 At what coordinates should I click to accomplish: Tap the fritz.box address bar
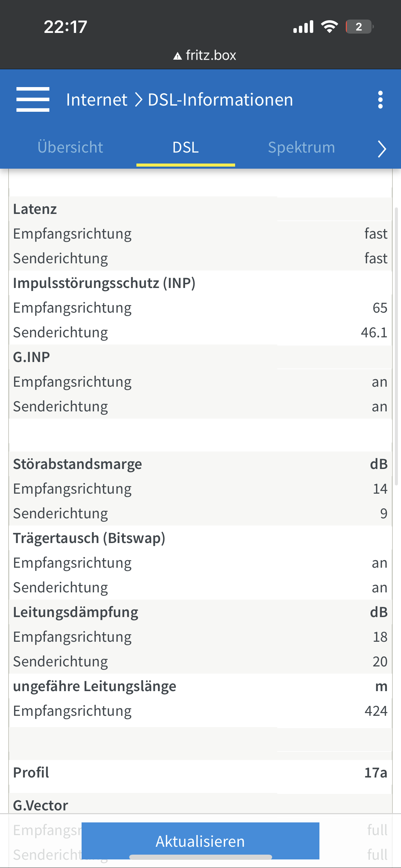[x=205, y=56]
